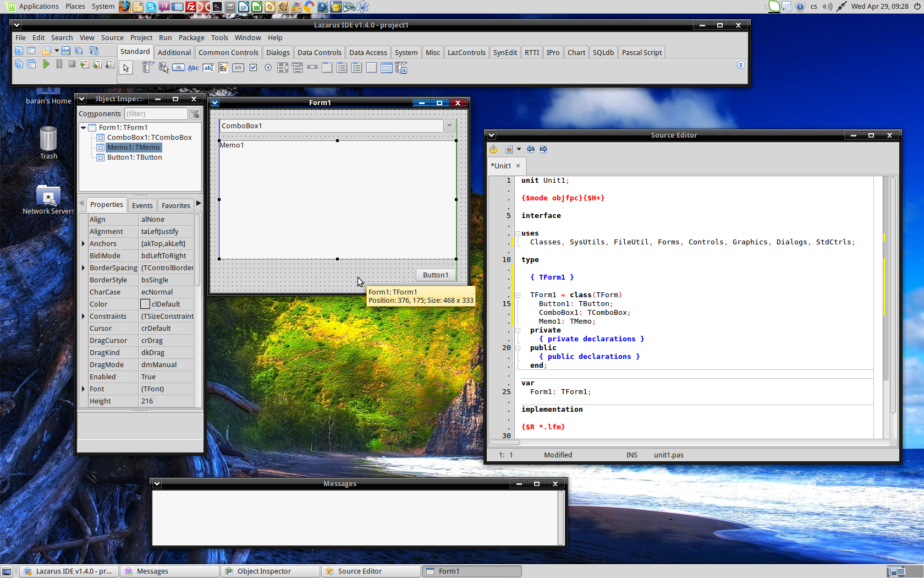Select the TEdit component on the palette
The image size is (924, 578).
[208, 67]
